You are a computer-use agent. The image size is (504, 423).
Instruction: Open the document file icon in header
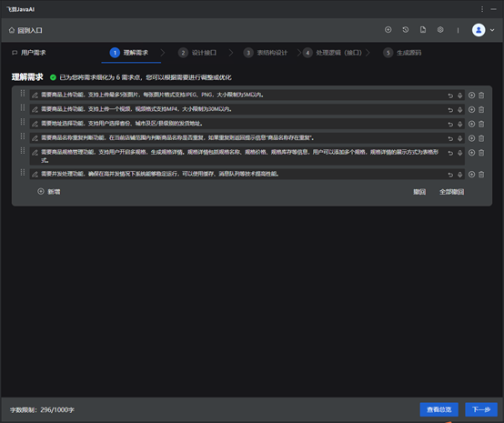(423, 30)
